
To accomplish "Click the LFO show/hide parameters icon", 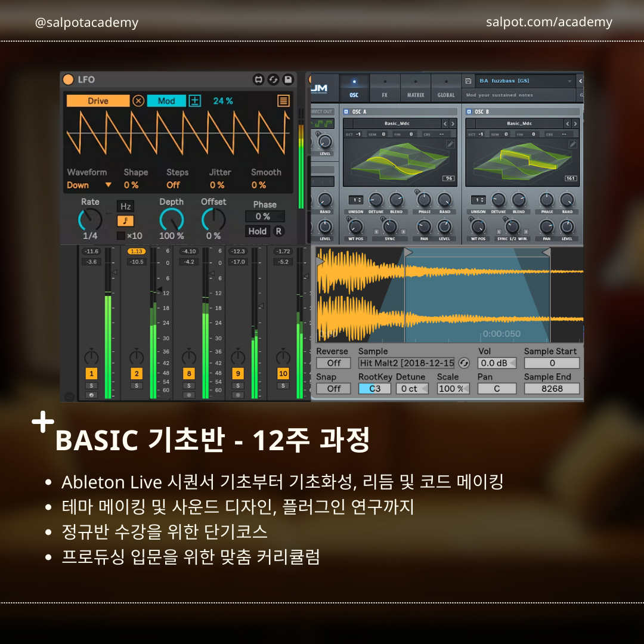I will [258, 79].
